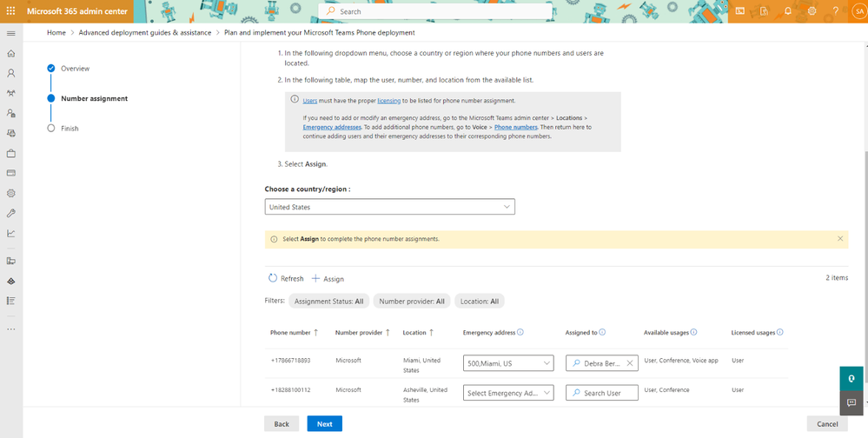Open Location: All filter
868x438 pixels.
[x=480, y=302]
